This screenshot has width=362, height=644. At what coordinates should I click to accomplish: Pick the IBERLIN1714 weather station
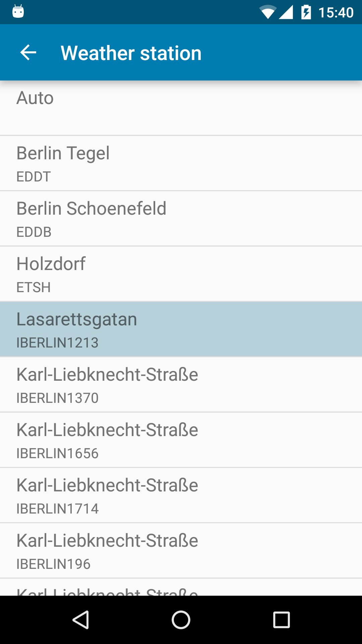pos(181,495)
